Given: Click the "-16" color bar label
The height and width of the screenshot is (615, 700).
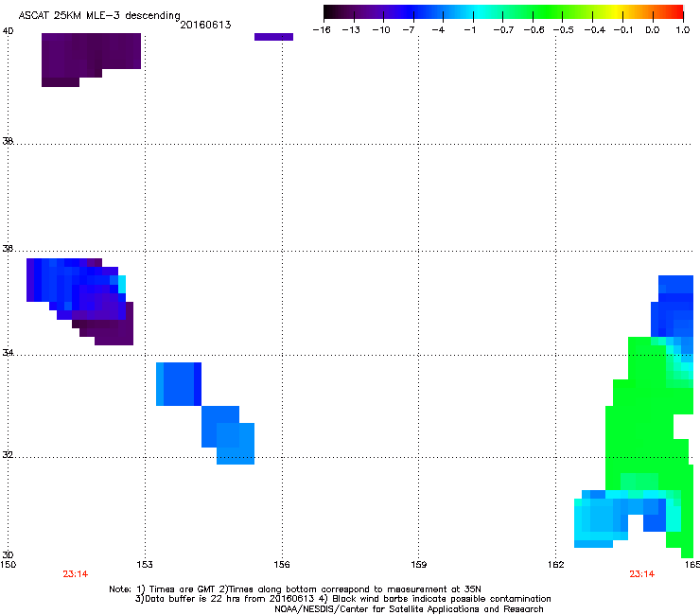Looking at the screenshot, I should (x=322, y=30).
